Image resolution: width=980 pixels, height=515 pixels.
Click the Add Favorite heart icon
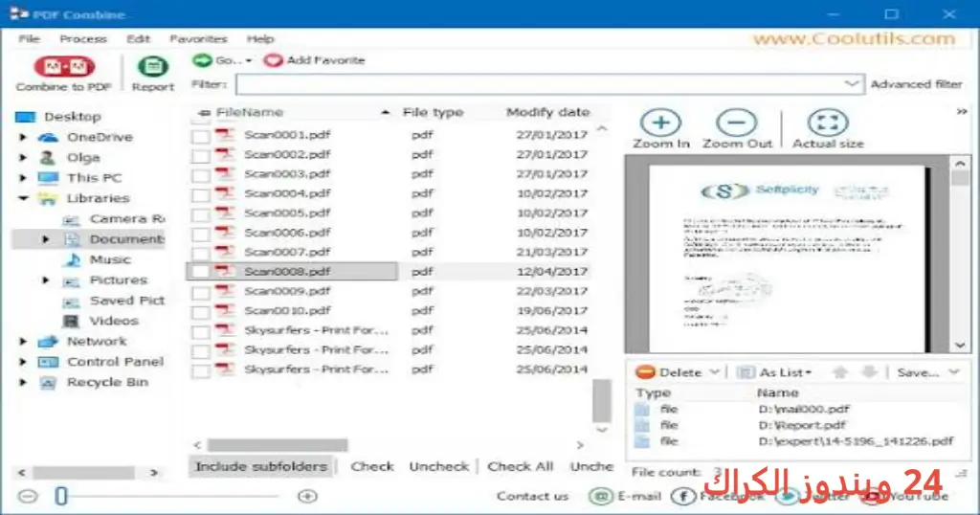(273, 60)
